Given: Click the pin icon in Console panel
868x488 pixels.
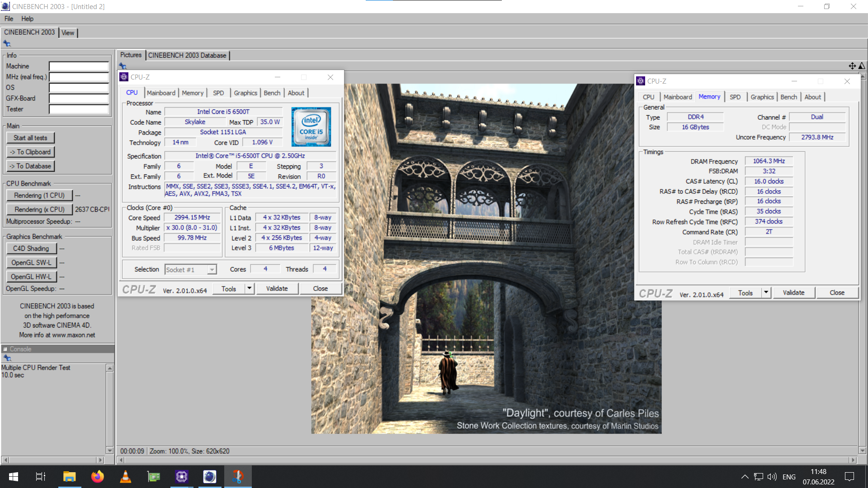Looking at the screenshot, I should tap(7, 358).
